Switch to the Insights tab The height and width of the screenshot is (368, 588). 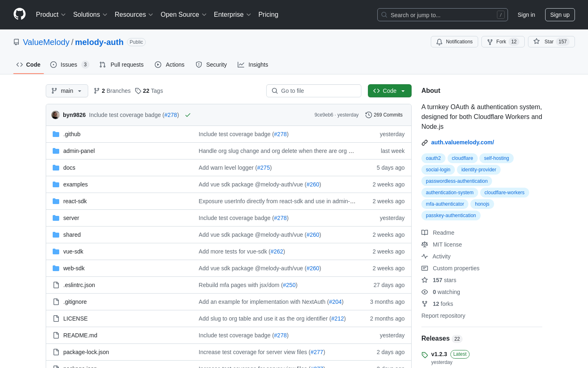pyautogui.click(x=253, y=65)
